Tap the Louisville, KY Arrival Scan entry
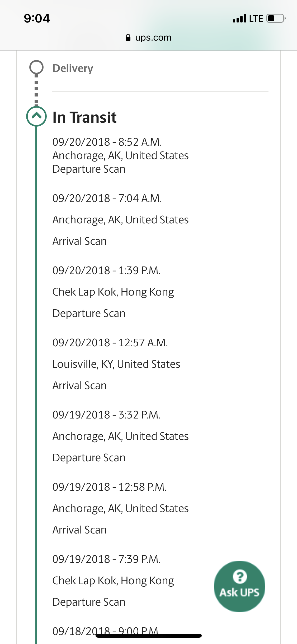The width and height of the screenshot is (297, 644). tap(116, 364)
